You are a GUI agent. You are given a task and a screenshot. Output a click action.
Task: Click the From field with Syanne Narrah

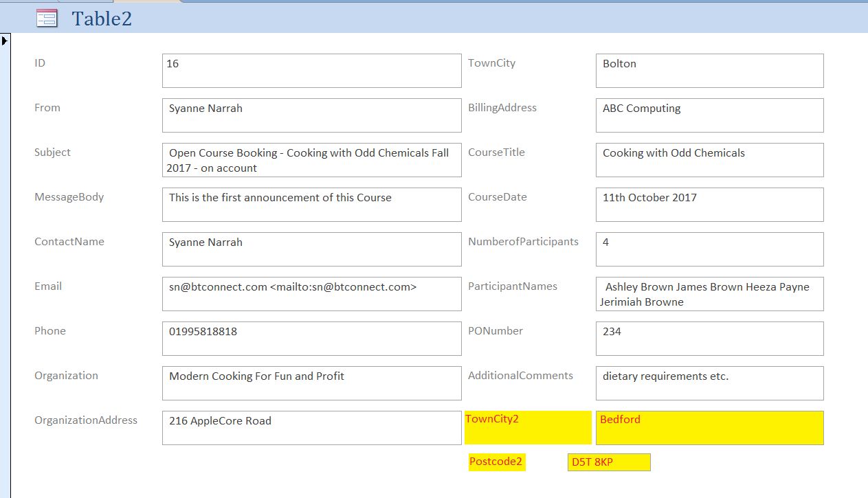[x=312, y=115]
